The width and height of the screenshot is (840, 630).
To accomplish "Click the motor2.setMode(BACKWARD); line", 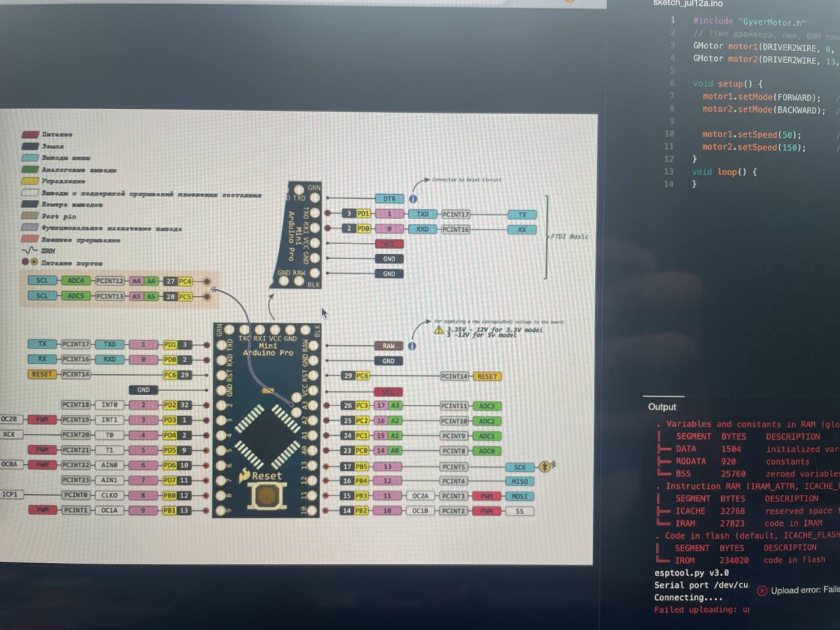I will 764,110.
